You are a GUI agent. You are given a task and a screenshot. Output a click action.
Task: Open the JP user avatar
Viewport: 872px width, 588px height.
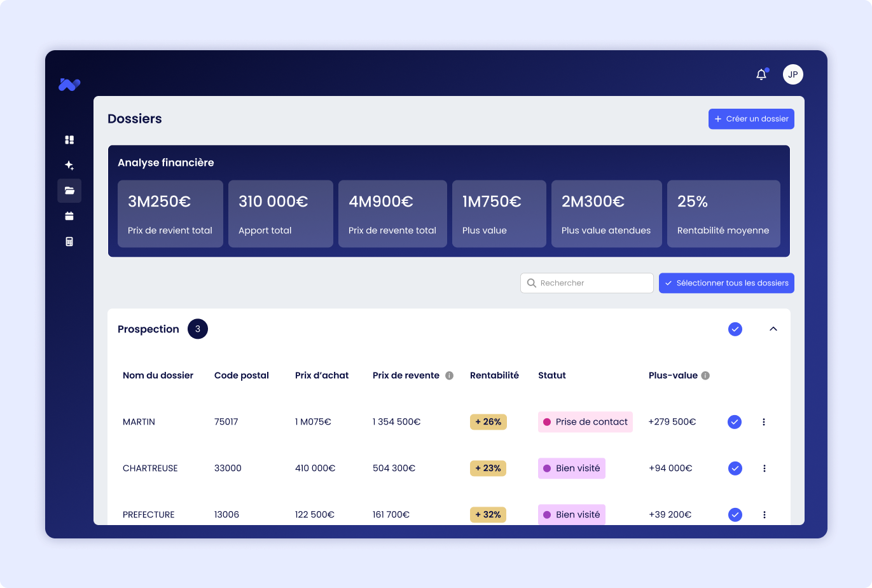pyautogui.click(x=793, y=74)
